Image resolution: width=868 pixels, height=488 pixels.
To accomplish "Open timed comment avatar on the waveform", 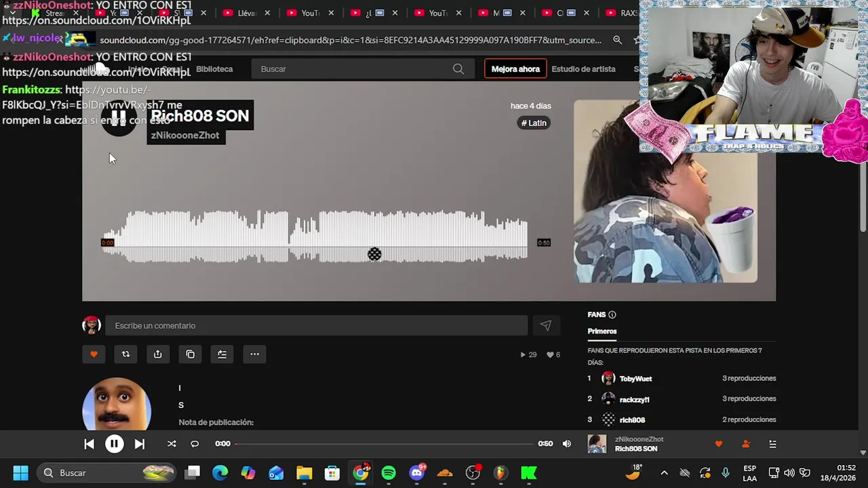I will (374, 254).
